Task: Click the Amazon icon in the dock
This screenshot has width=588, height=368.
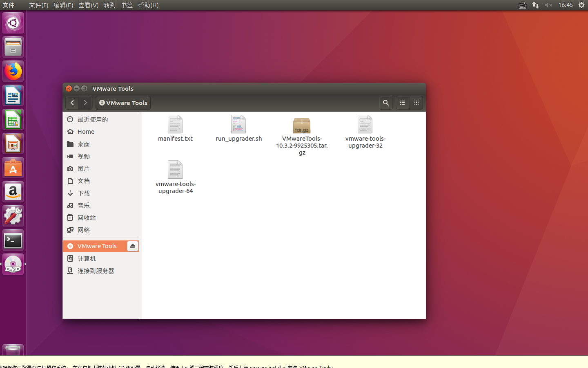Action: pos(13,192)
